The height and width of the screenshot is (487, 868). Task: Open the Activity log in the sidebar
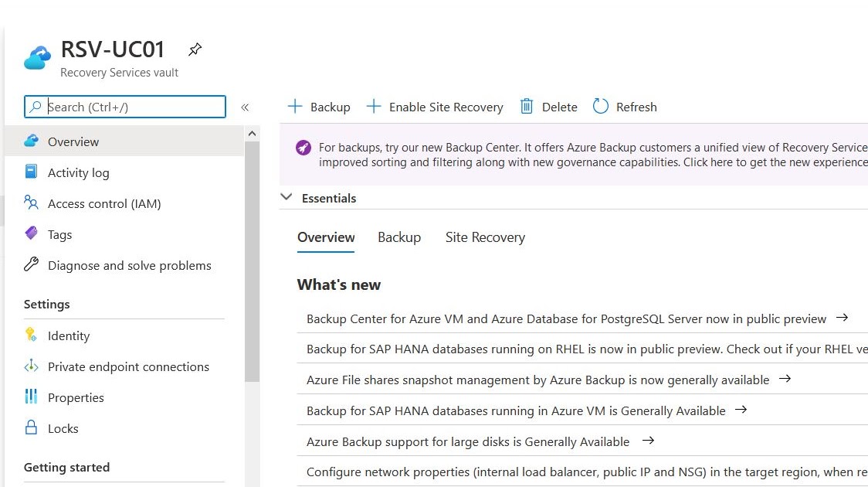pyautogui.click(x=77, y=172)
